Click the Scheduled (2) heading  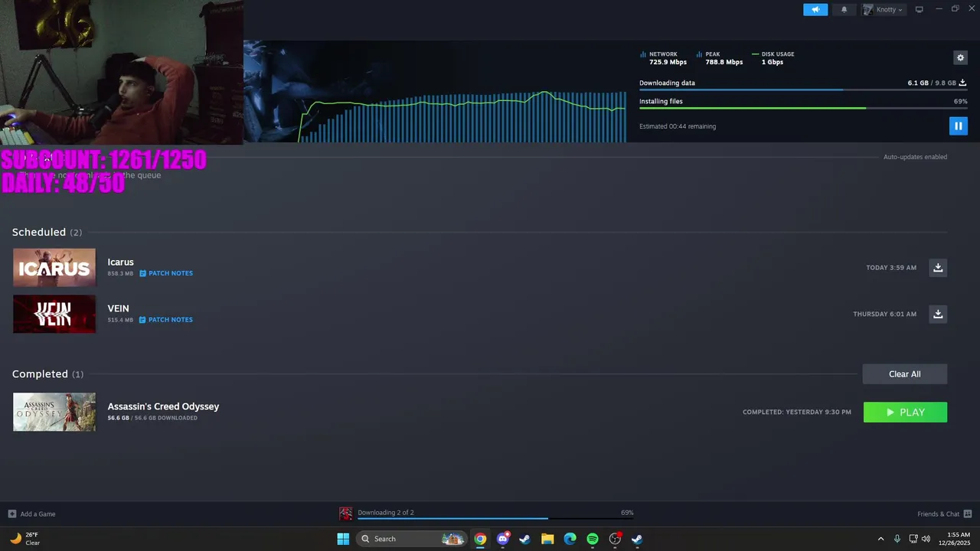click(47, 232)
